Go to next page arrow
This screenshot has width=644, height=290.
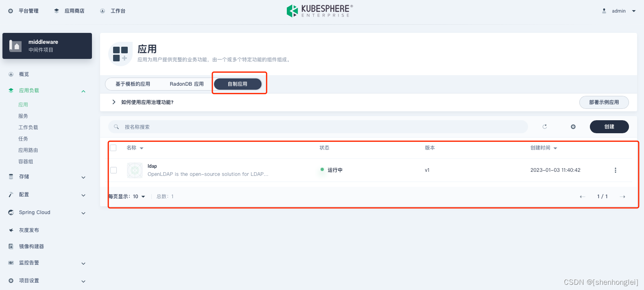[x=622, y=197]
